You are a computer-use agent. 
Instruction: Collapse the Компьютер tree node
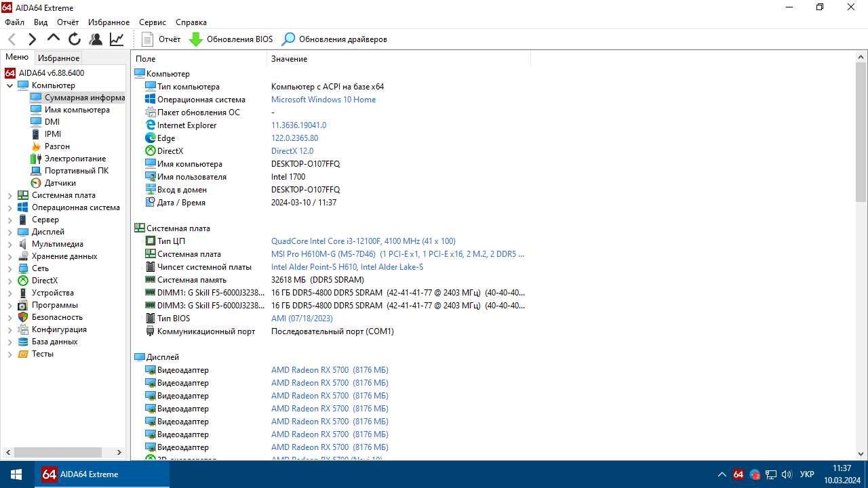pyautogui.click(x=10, y=85)
